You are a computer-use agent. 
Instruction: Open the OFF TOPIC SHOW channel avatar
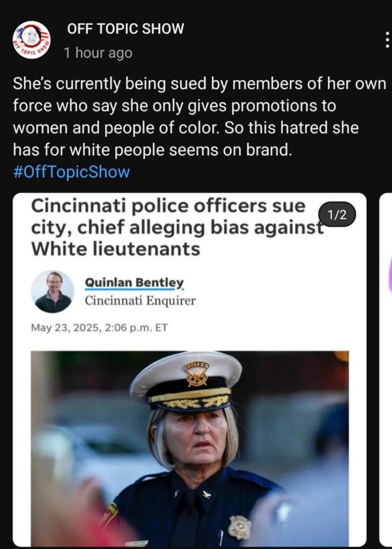(x=32, y=40)
